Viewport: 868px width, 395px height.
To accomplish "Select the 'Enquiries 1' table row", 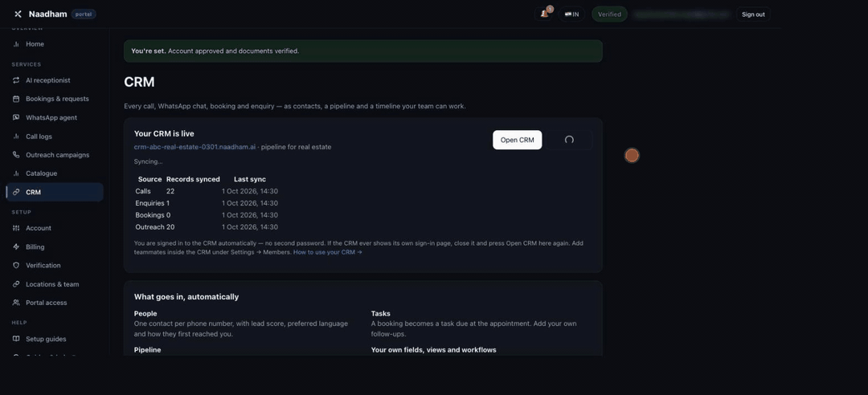I will (x=207, y=204).
